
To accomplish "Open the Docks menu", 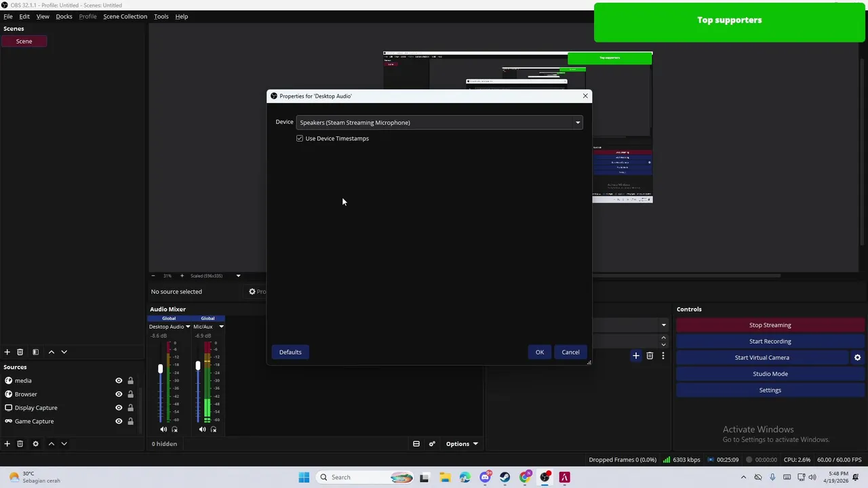I will coord(64,16).
